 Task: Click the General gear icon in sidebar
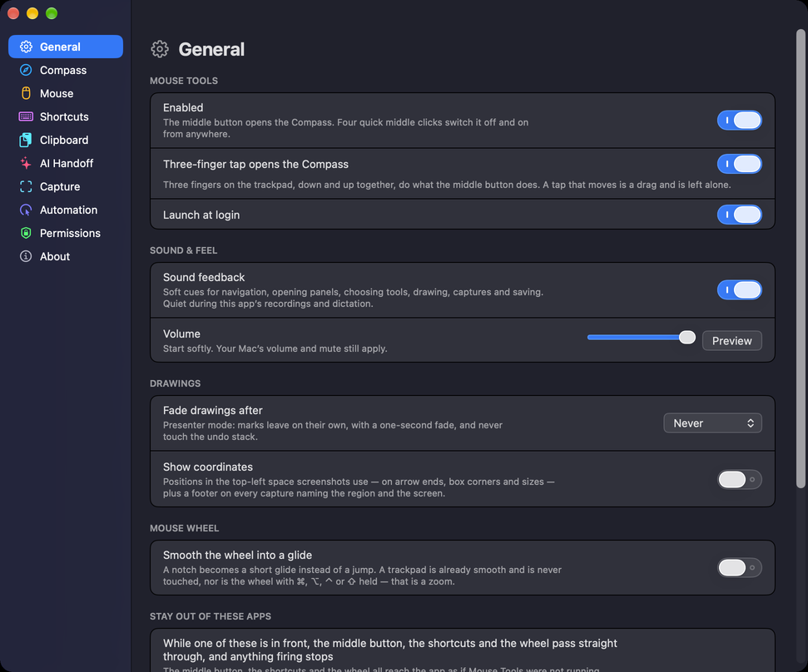[26, 47]
